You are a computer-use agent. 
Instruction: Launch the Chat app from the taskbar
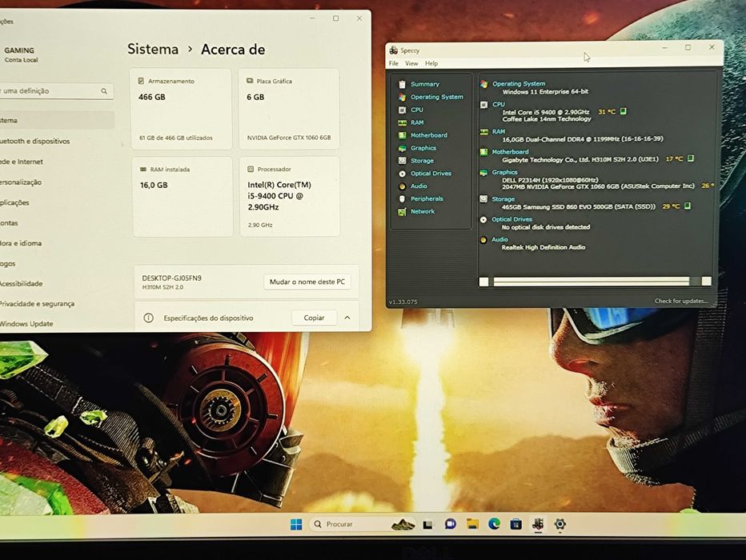click(450, 524)
